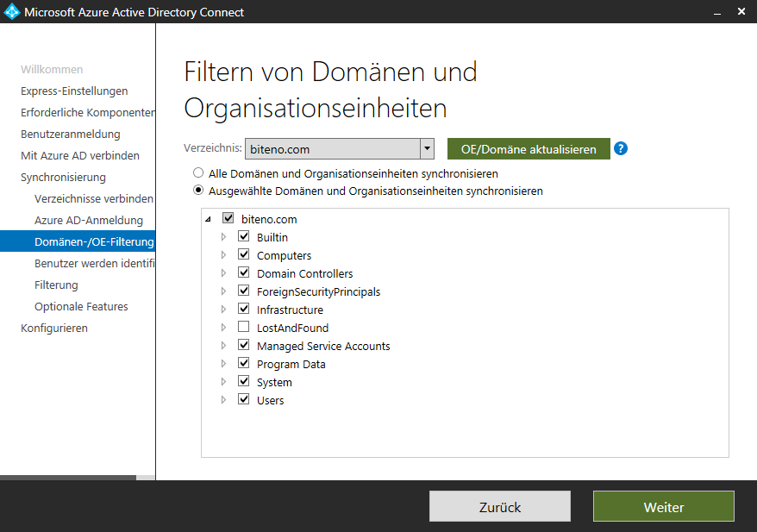Click the Zurück button

(x=500, y=506)
